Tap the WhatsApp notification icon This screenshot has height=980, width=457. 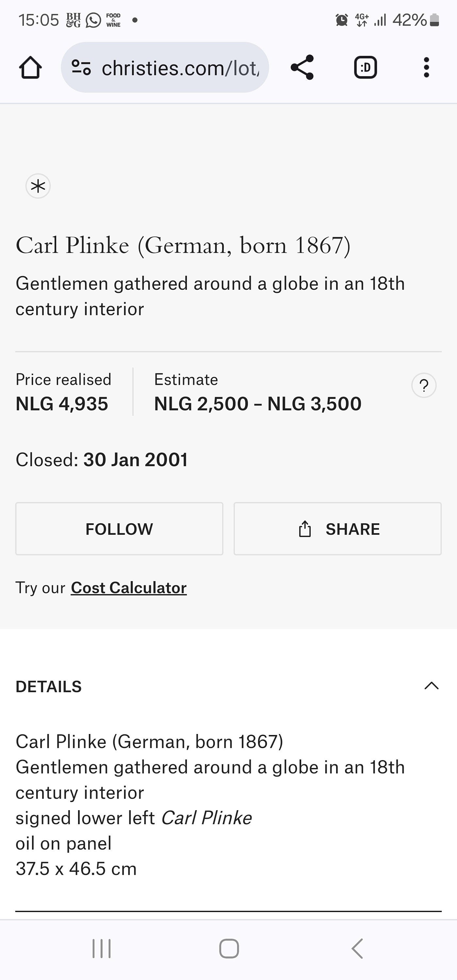(93, 20)
